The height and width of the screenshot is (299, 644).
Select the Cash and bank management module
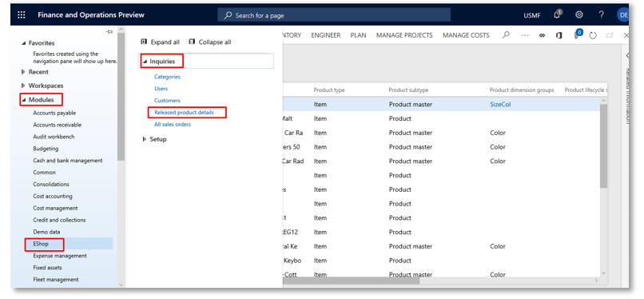[68, 161]
